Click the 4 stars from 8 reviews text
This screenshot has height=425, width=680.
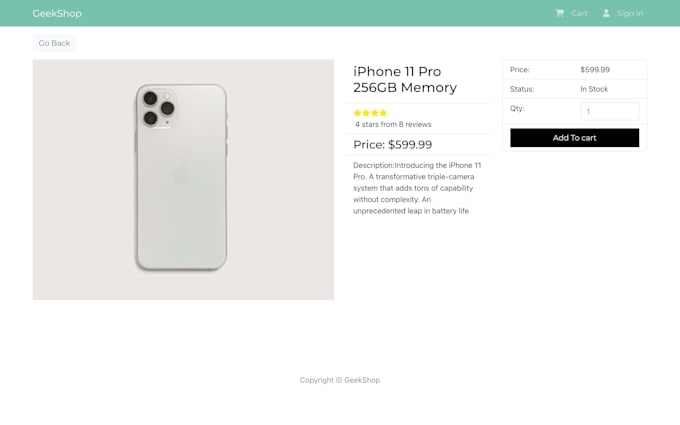(x=393, y=125)
